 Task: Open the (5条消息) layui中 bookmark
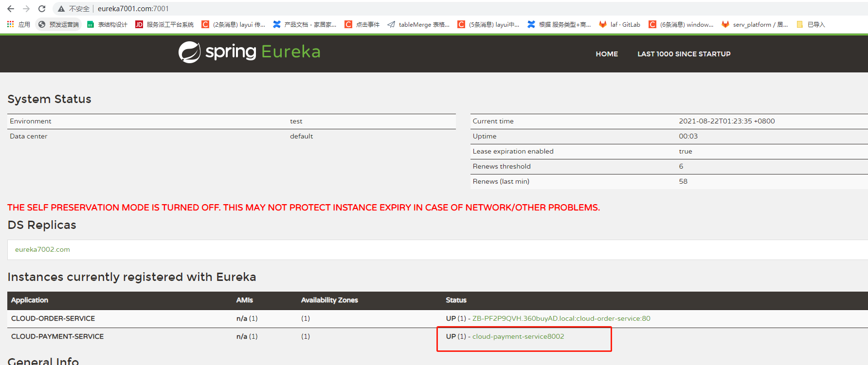(488, 24)
